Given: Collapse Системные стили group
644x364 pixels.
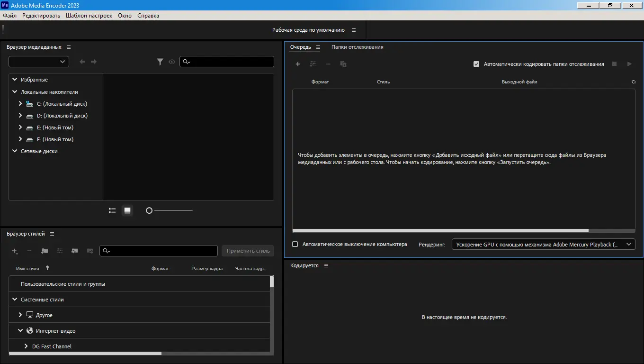Looking at the screenshot, I should click(15, 300).
